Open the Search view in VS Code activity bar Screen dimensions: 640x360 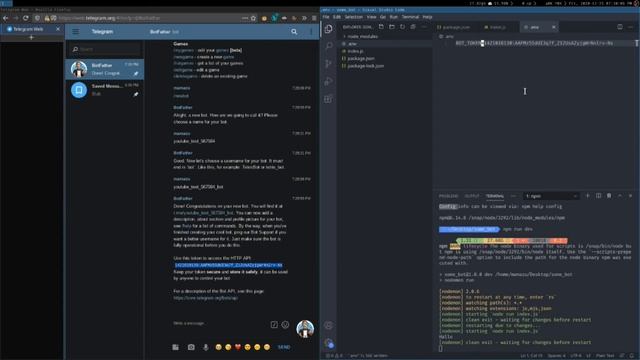329,46
